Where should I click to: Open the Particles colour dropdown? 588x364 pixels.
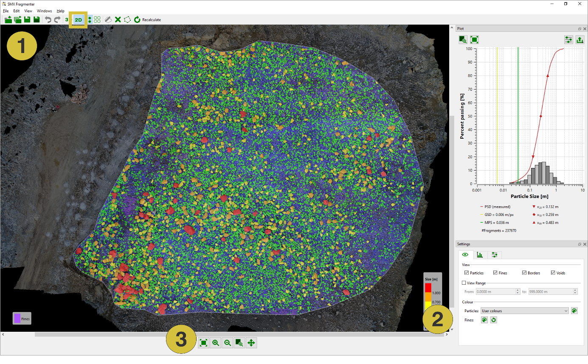click(x=524, y=311)
